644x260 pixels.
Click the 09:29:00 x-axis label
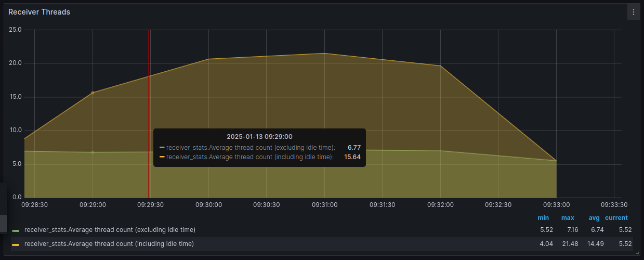[93, 205]
